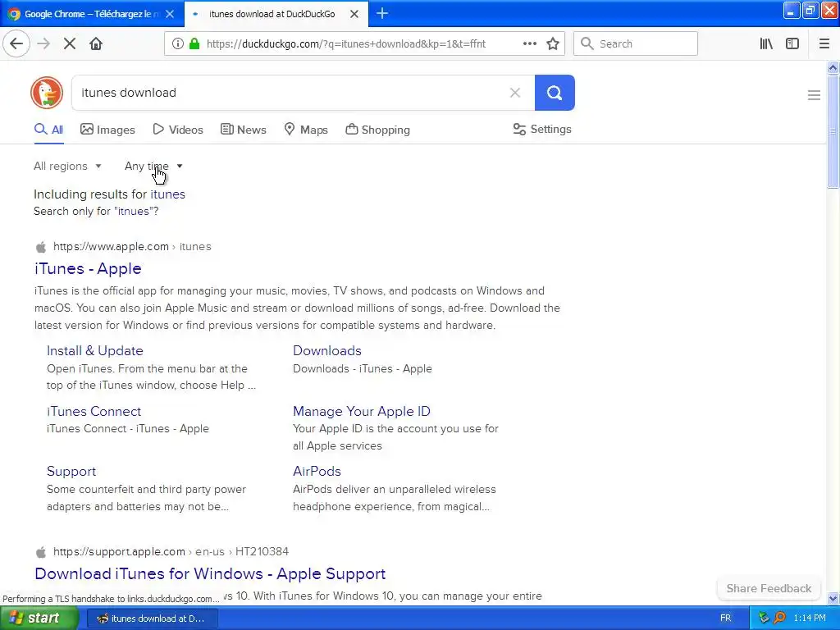Expand the Any time filter

(153, 166)
